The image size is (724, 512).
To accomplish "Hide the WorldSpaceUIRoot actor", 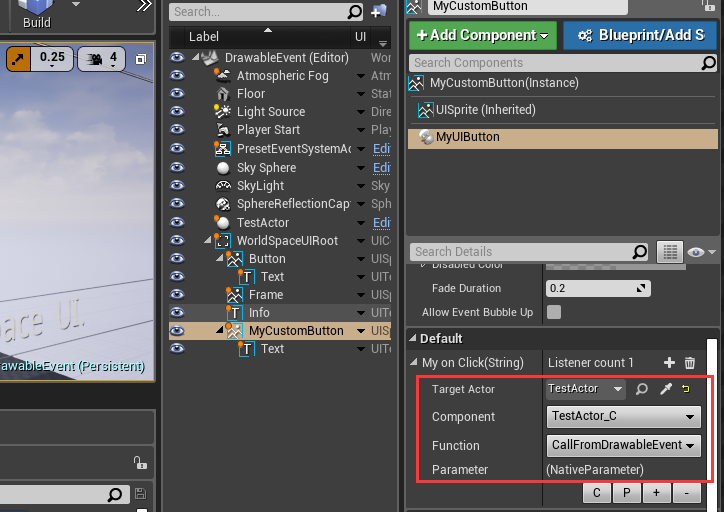I will point(177,240).
